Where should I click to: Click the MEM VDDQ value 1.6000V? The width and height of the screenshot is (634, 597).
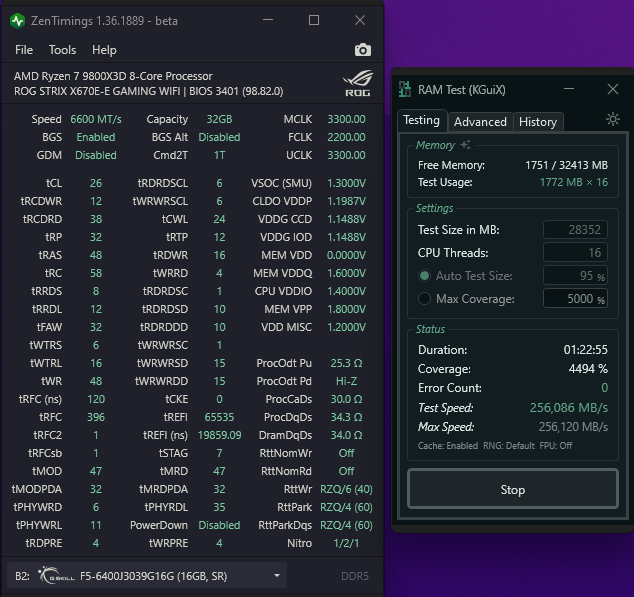(x=346, y=273)
